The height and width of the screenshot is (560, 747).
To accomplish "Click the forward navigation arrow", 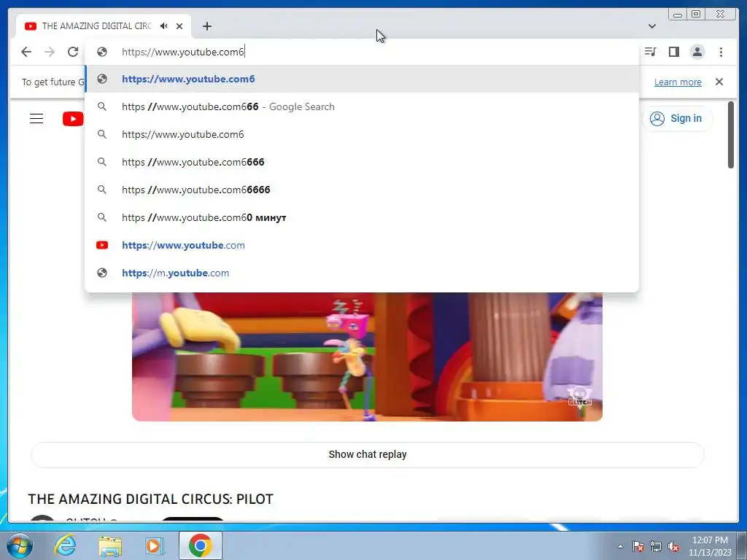I will (x=50, y=52).
